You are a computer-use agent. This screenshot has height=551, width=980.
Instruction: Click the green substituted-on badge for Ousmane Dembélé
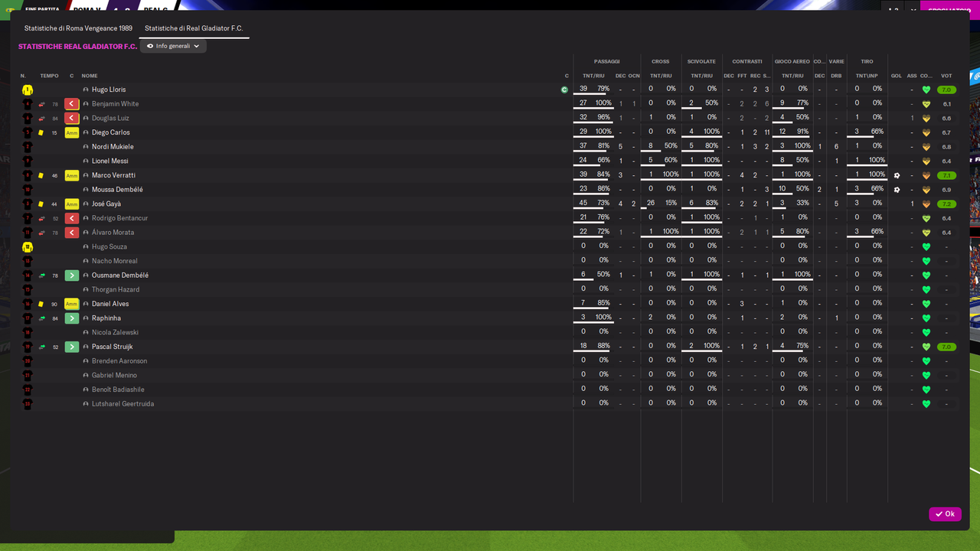point(72,275)
